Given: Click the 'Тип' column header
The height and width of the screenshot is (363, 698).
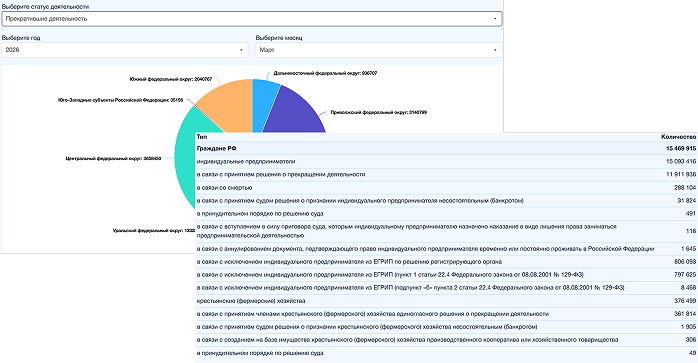Looking at the screenshot, I should pyautogui.click(x=202, y=137).
